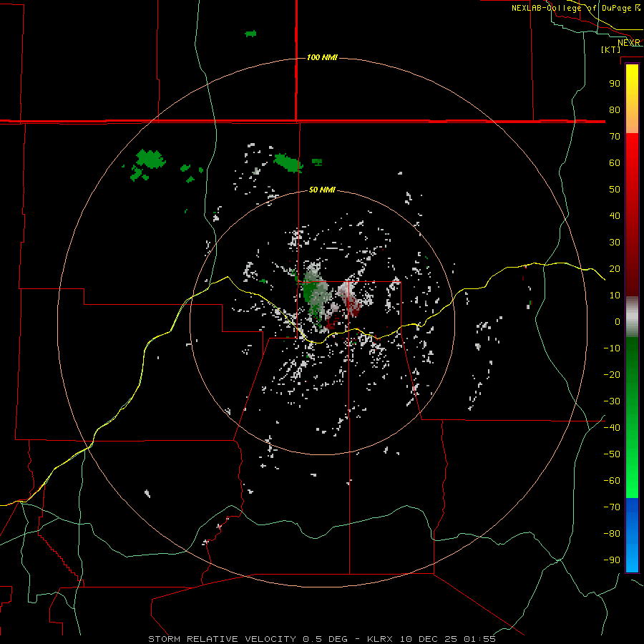This screenshot has width=644, height=644.
Task: Click the 30 value on velocity scale
Action: pos(615,243)
